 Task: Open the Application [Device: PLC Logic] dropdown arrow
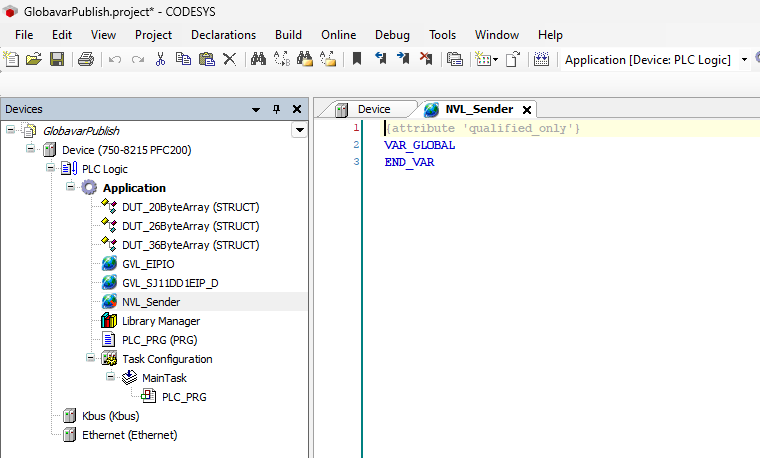[x=744, y=60]
